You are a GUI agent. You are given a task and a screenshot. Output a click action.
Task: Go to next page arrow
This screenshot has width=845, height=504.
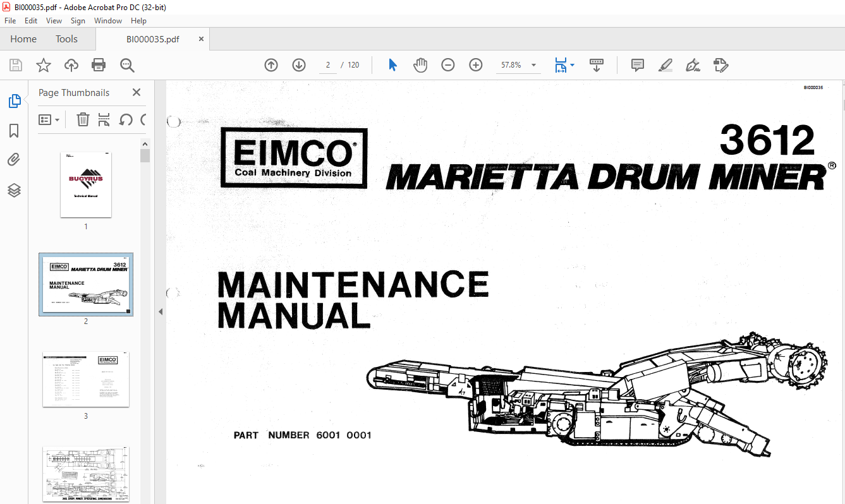[x=299, y=65]
